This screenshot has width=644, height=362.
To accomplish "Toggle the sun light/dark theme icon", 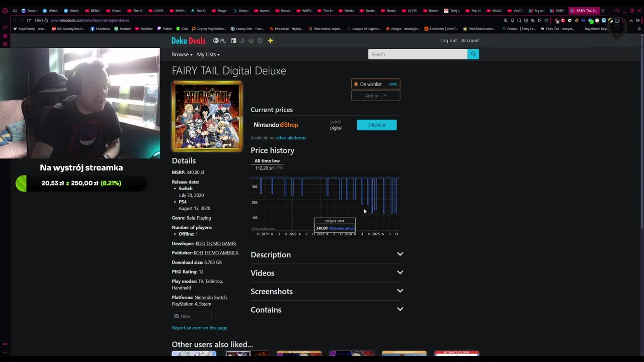I will (x=270, y=41).
